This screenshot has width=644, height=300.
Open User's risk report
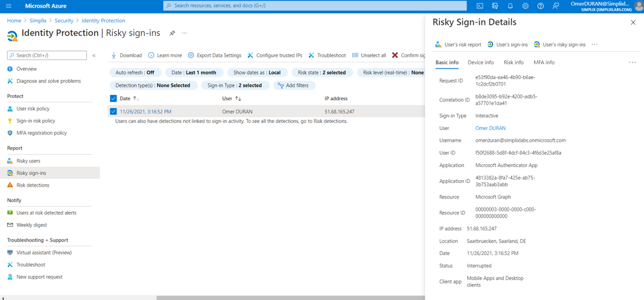(x=458, y=44)
